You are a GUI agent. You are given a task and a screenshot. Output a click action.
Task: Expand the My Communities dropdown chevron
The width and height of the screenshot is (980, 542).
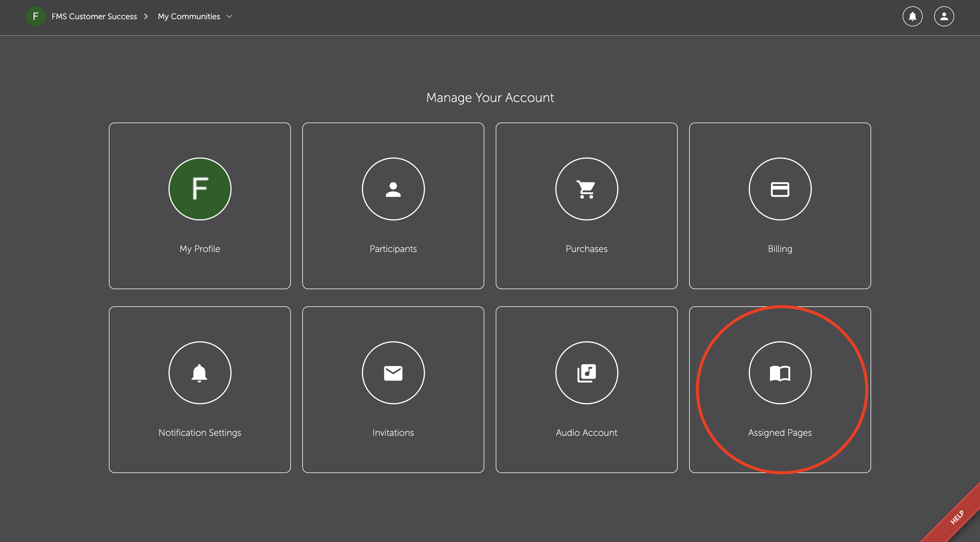(x=229, y=16)
